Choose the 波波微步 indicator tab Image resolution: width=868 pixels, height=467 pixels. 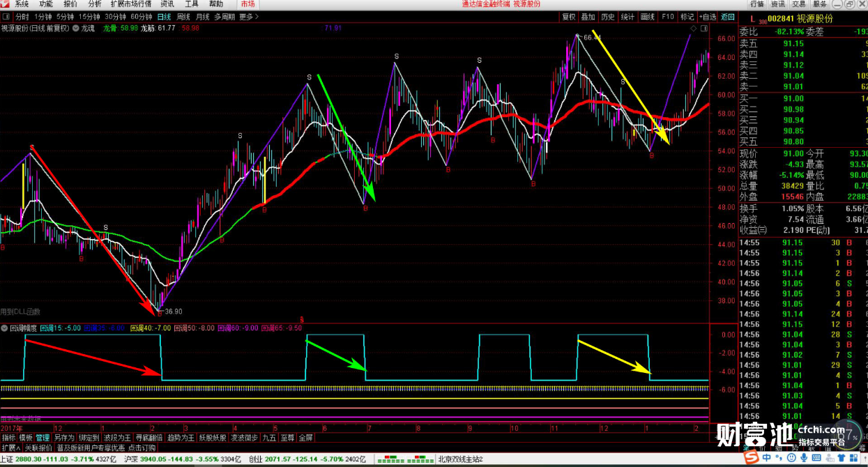click(x=244, y=438)
